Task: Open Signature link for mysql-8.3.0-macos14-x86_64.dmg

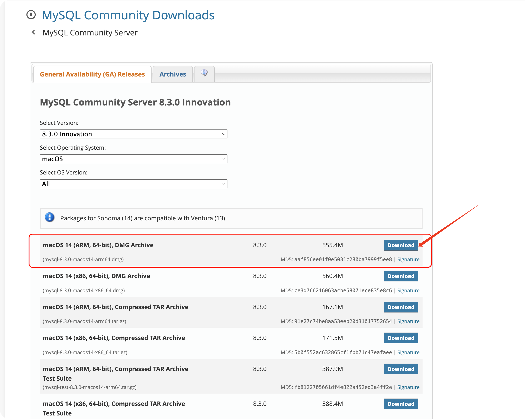Action: (408, 290)
